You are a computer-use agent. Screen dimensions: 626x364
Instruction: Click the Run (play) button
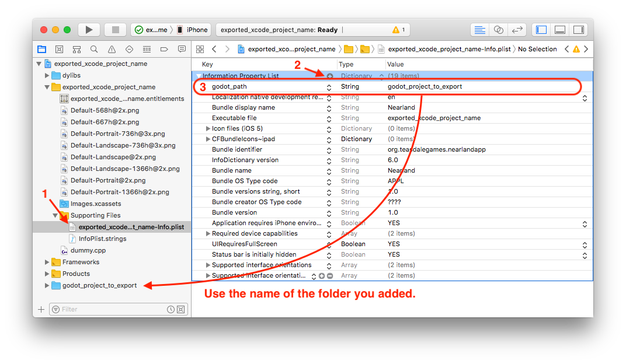pyautogui.click(x=89, y=30)
